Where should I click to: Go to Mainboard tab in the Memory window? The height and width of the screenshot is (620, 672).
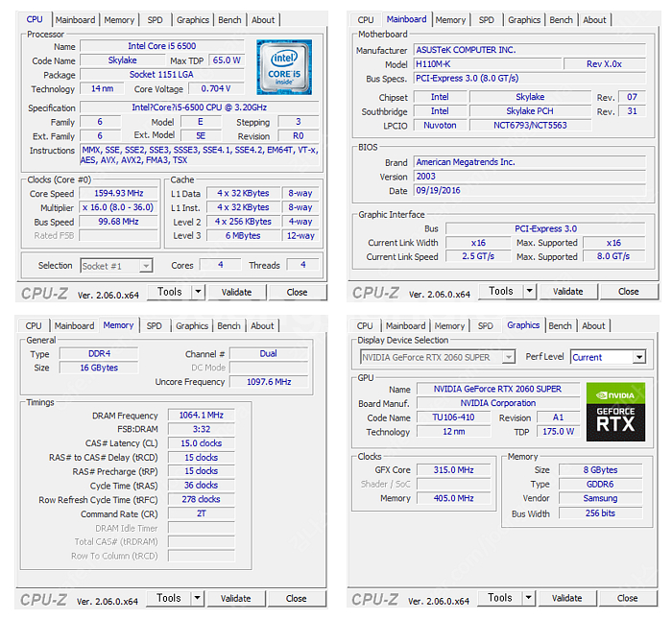(x=75, y=326)
